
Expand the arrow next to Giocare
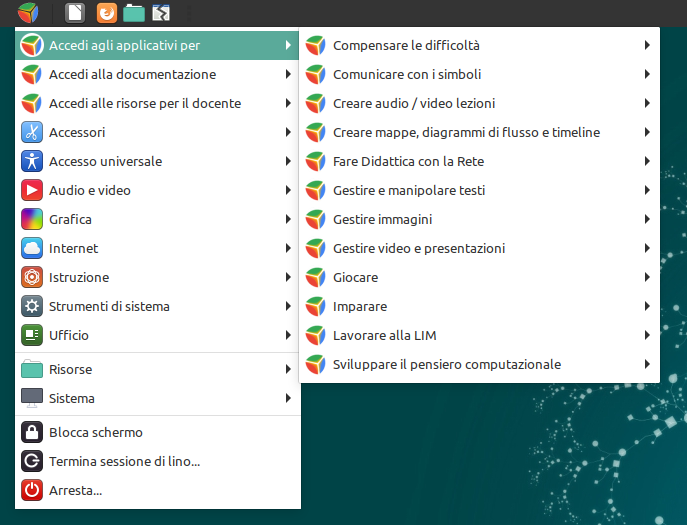[647, 277]
